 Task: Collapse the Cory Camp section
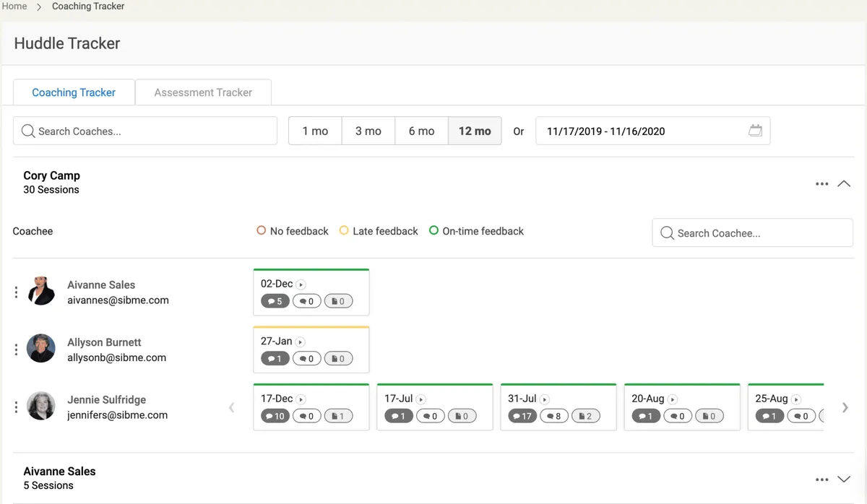[x=844, y=184]
